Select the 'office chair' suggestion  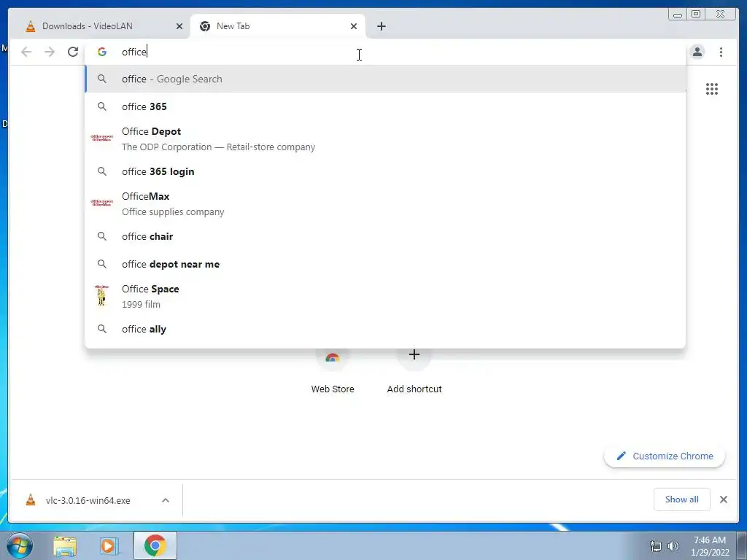click(x=385, y=237)
